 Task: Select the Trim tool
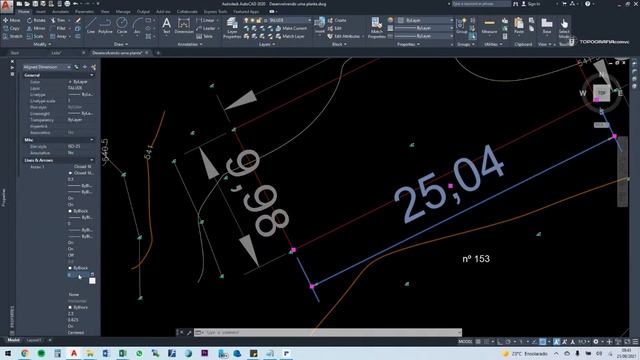click(x=58, y=20)
